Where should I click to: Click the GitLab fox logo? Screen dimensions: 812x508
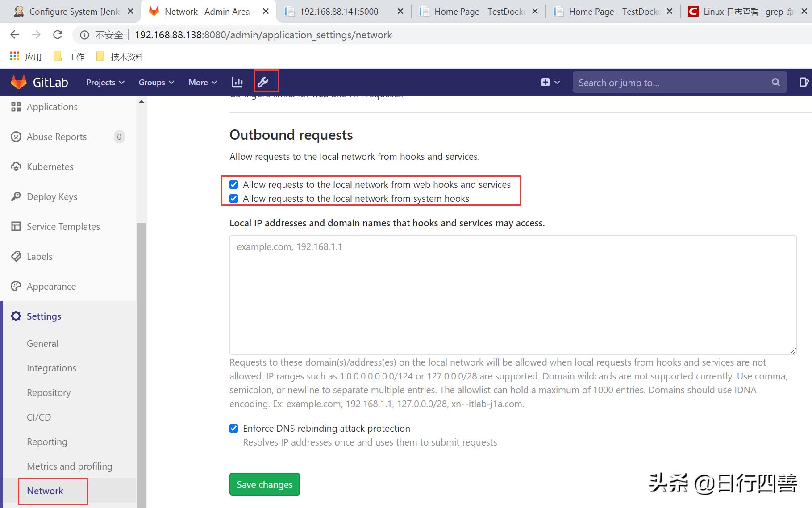pos(18,82)
